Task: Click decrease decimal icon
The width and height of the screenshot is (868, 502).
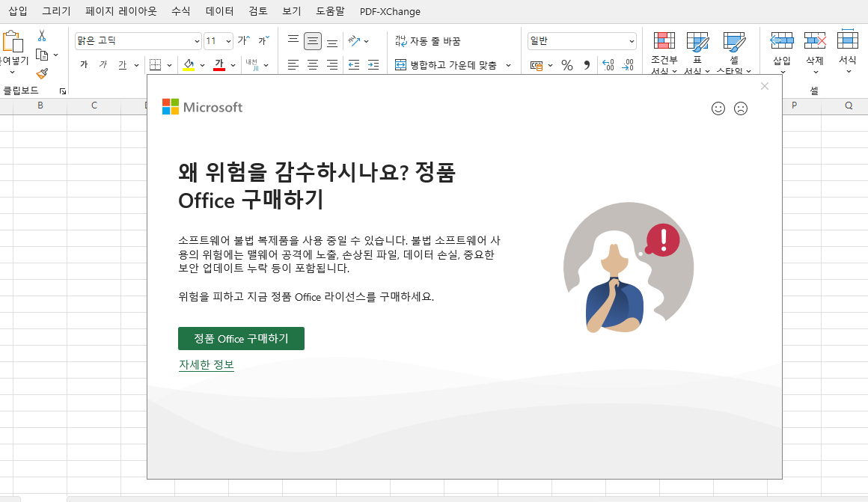Action: [628, 65]
